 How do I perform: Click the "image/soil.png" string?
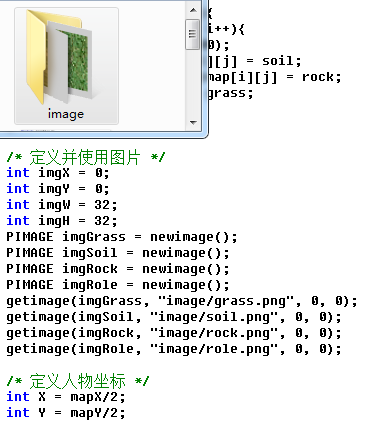tap(214, 317)
